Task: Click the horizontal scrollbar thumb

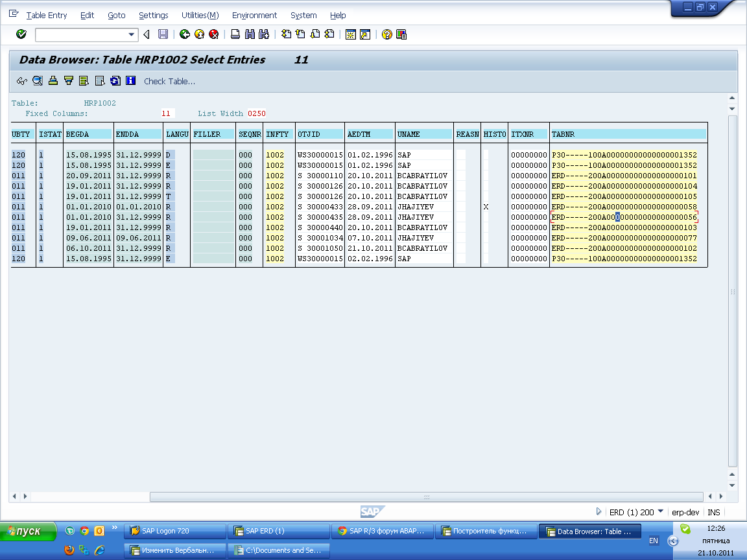Action: [427, 496]
